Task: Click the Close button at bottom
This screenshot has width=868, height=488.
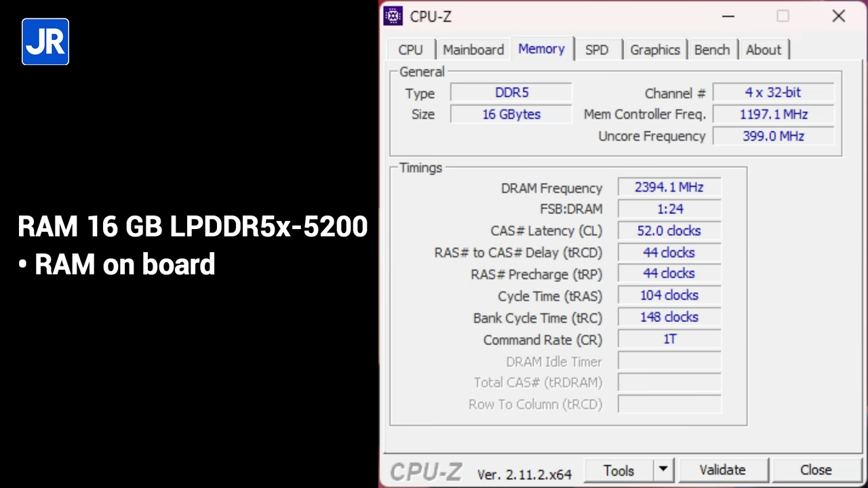Action: tap(815, 470)
